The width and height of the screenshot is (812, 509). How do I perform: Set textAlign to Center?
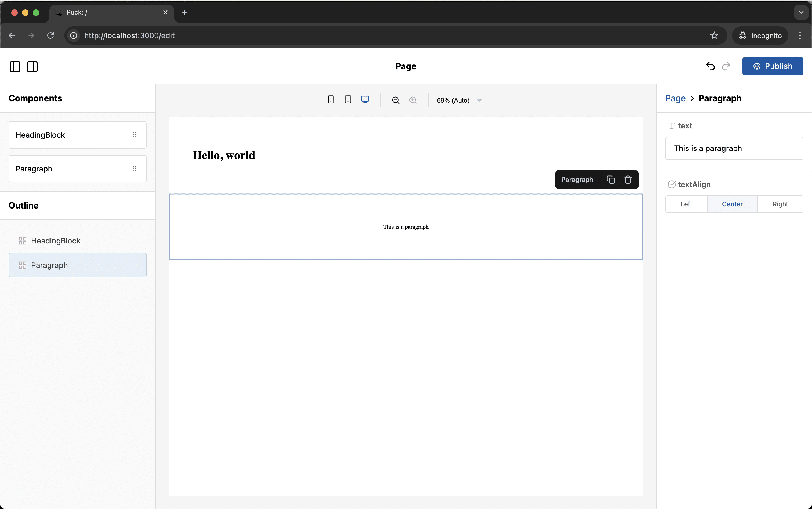[x=732, y=204]
